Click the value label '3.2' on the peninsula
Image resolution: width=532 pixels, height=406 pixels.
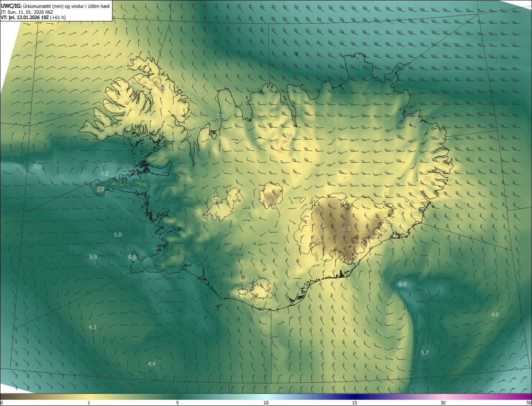coord(101,189)
